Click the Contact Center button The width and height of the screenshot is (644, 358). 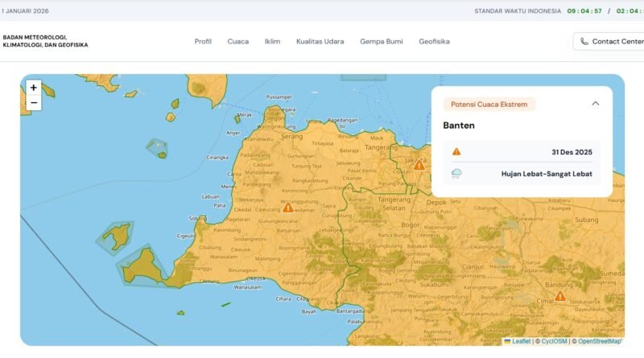[x=612, y=42]
